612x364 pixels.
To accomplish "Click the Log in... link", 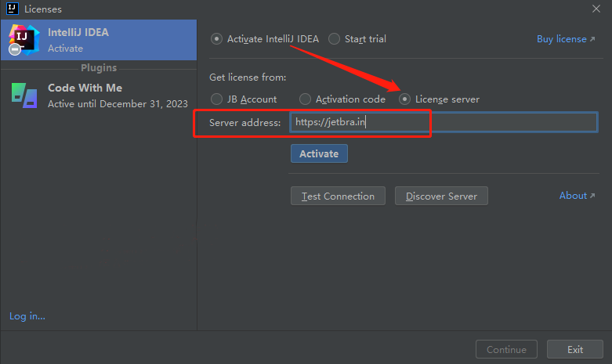I will (27, 316).
